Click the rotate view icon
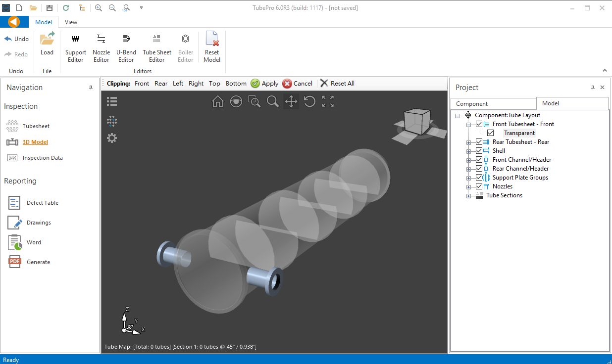612x364 pixels. pyautogui.click(x=309, y=101)
